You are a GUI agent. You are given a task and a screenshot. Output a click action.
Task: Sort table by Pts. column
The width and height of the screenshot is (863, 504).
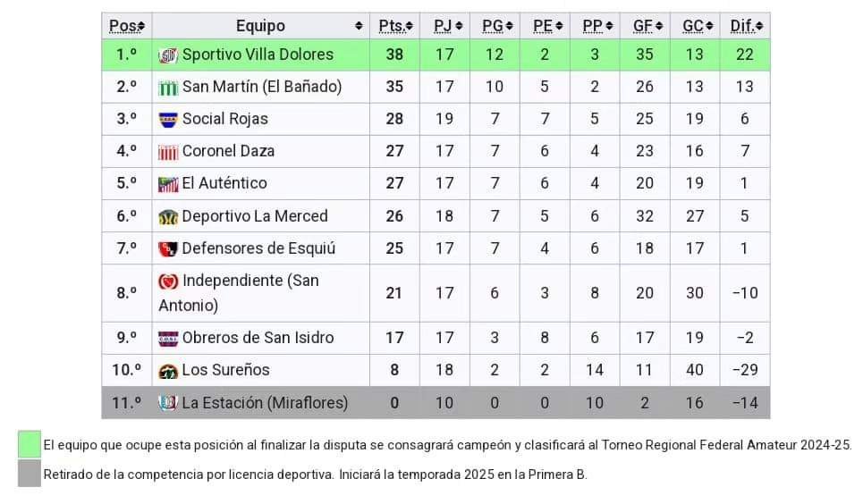pos(394,26)
